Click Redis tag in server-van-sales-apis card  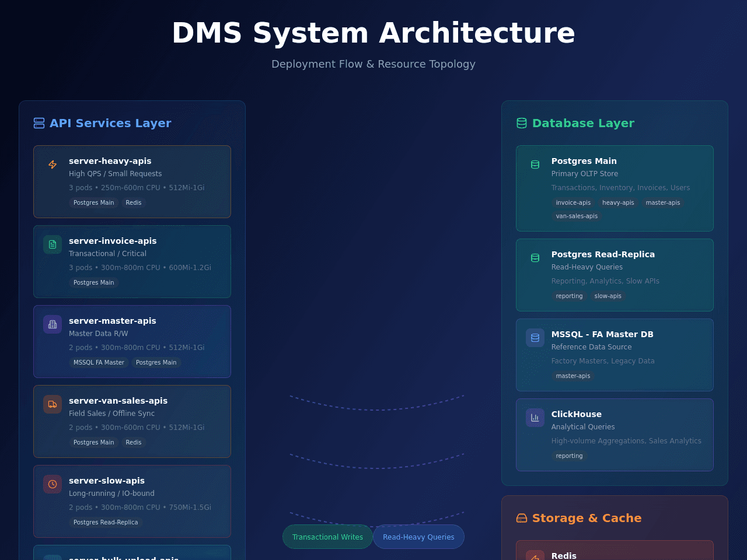click(x=134, y=443)
